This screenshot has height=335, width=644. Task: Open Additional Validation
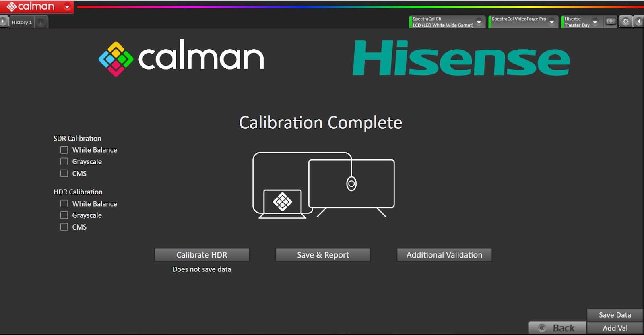click(444, 255)
